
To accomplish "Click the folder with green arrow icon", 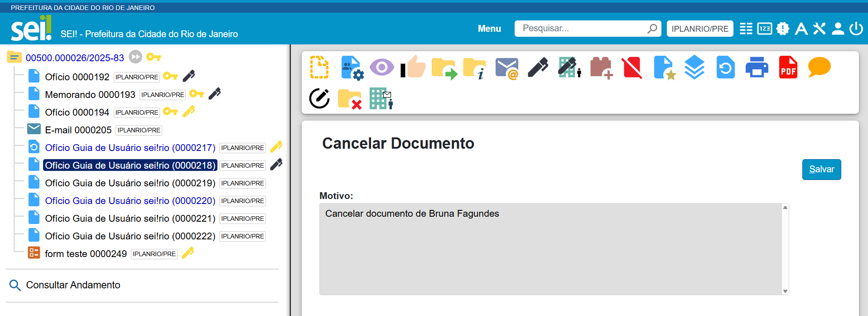I will [444, 68].
